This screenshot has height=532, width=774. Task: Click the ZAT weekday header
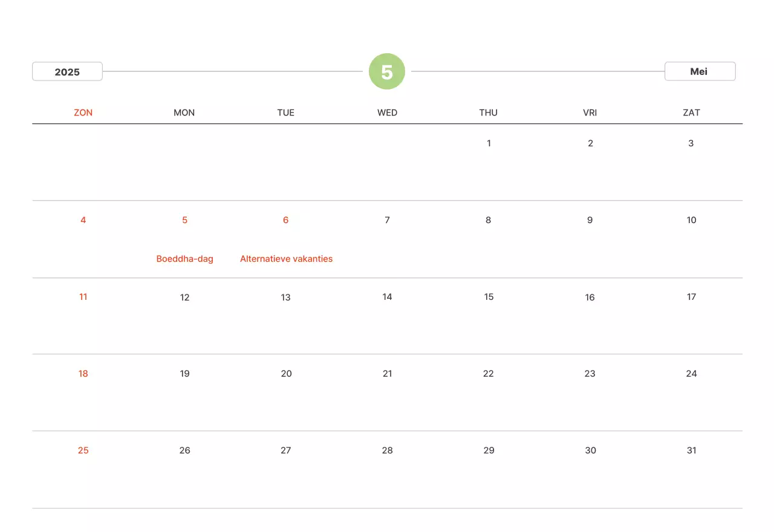click(x=691, y=112)
